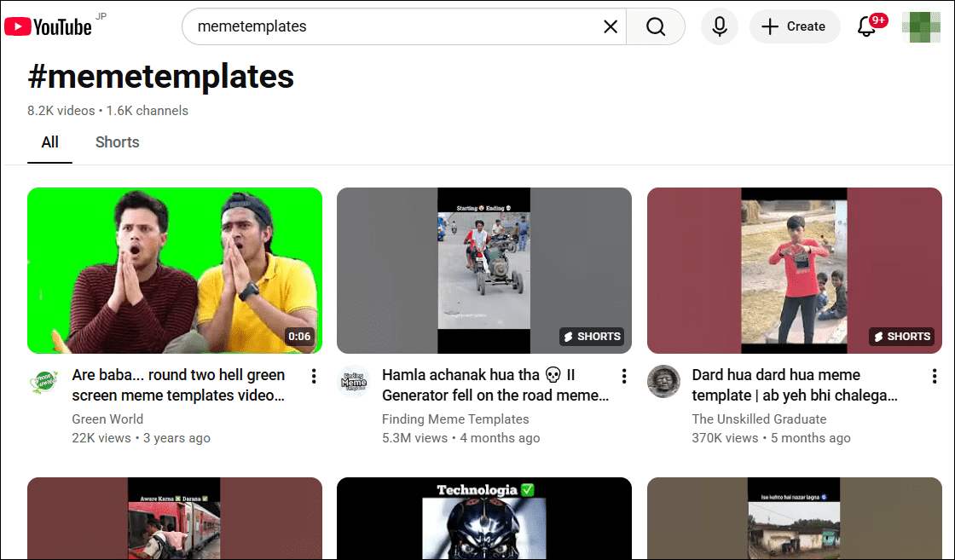Click your profile avatar picture
The width and height of the screenshot is (955, 560).
coord(922,26)
